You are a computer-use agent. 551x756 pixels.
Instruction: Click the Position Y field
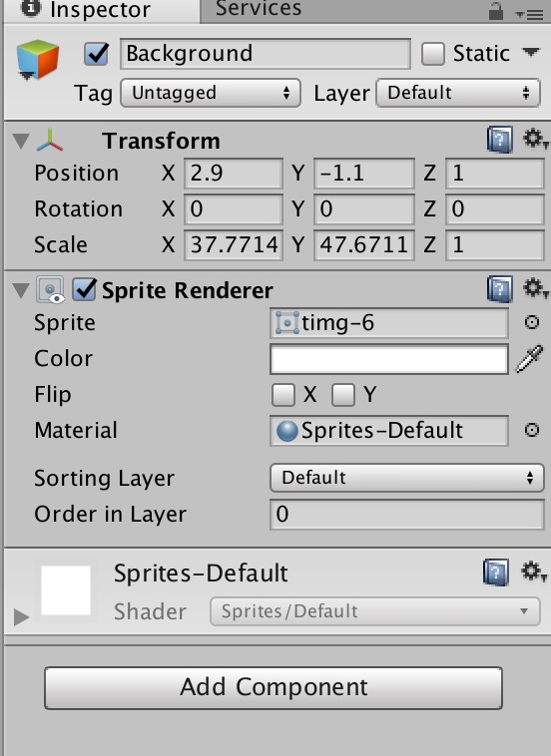pos(364,174)
